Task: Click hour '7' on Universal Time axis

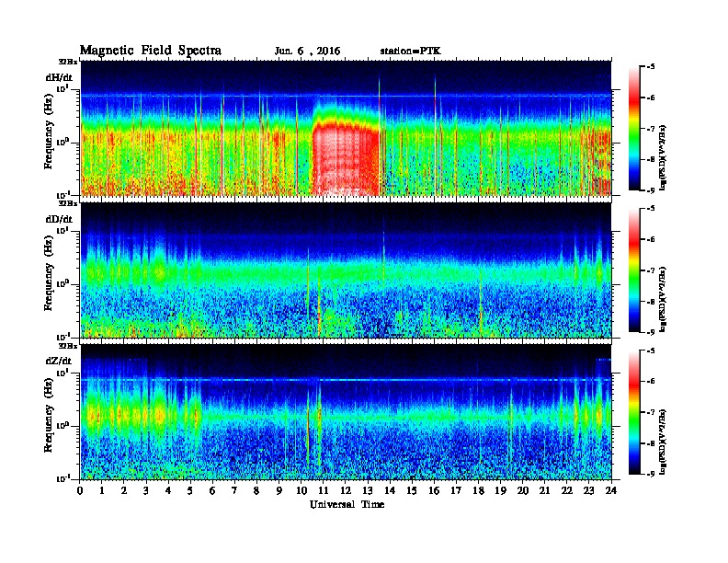Action: tap(234, 491)
